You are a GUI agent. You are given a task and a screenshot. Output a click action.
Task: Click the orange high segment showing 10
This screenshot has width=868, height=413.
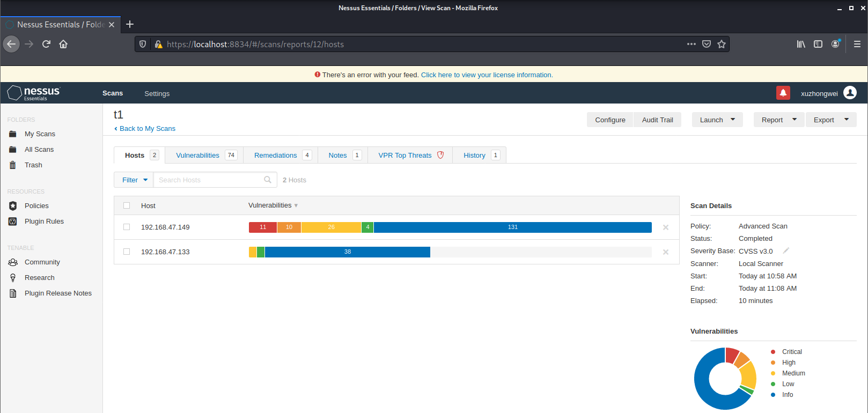pyautogui.click(x=289, y=227)
